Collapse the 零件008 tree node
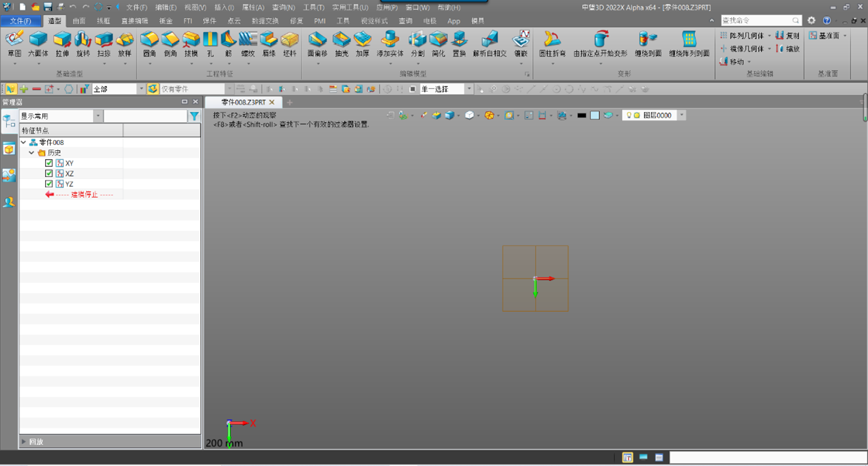 24,142
